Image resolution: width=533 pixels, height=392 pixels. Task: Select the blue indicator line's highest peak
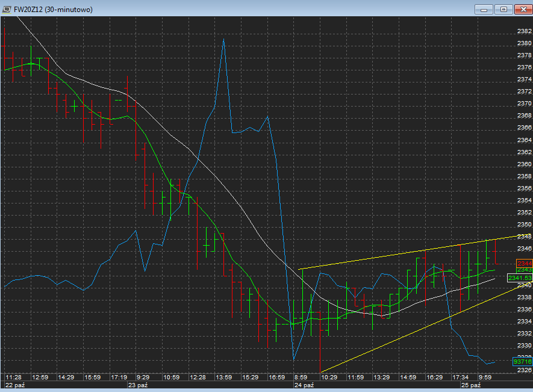click(223, 40)
